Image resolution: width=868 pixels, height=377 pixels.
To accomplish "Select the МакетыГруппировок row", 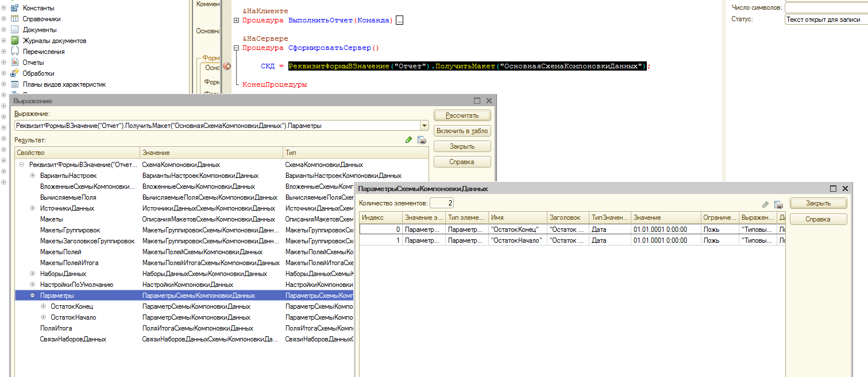I will click(184, 230).
